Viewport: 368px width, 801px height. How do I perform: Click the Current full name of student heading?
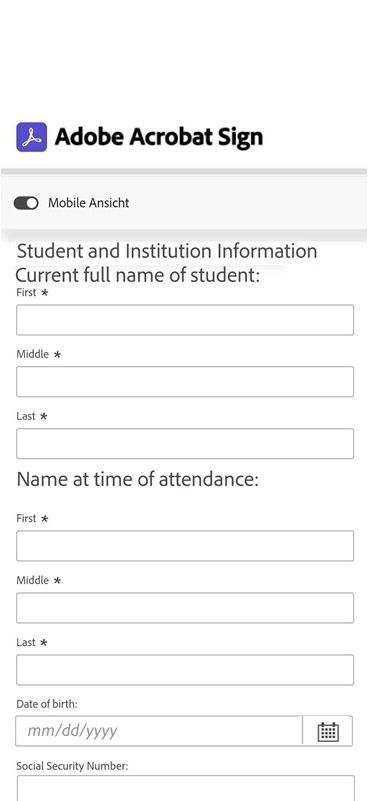coord(137,275)
